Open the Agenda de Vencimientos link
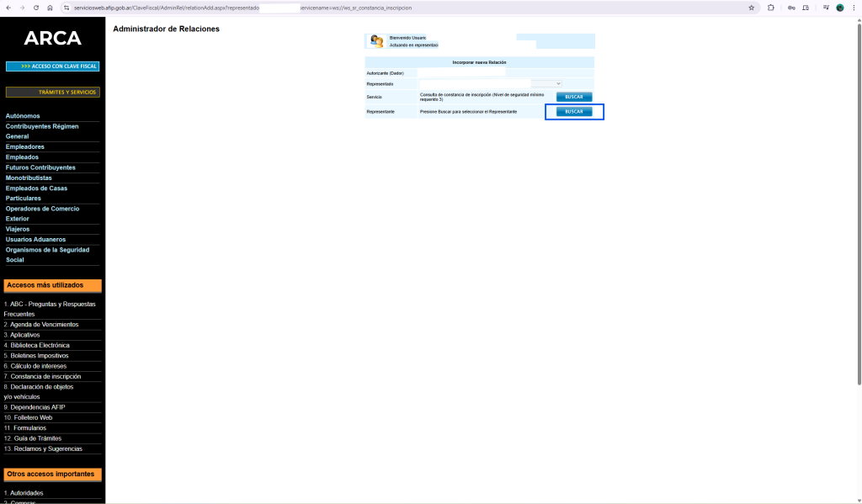Screen dimensions: 862x504 (43, 324)
